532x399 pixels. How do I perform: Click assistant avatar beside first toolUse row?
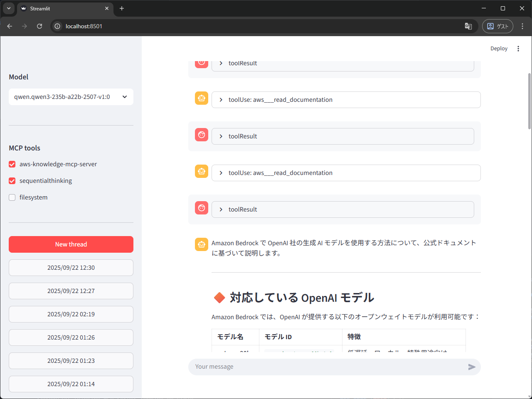[x=202, y=98]
